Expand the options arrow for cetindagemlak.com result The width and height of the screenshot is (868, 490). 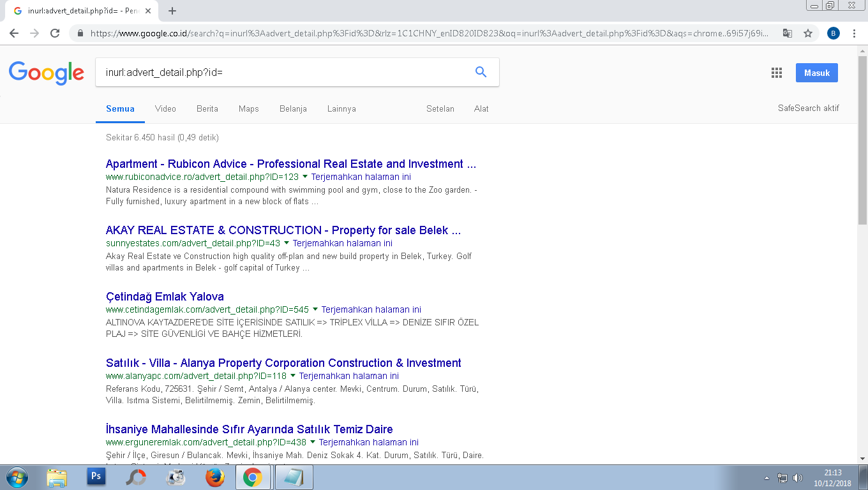coord(315,309)
